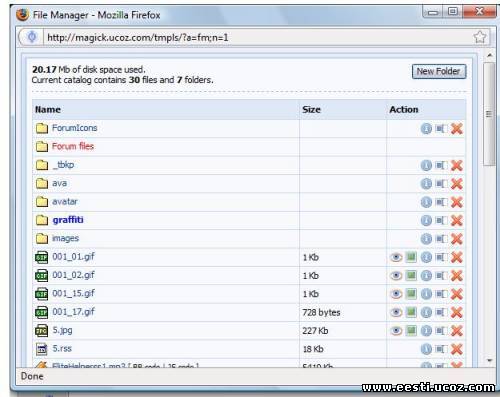Click the info icon for ForumIcons folder
The width and height of the screenshot is (500, 397).
coord(426,128)
